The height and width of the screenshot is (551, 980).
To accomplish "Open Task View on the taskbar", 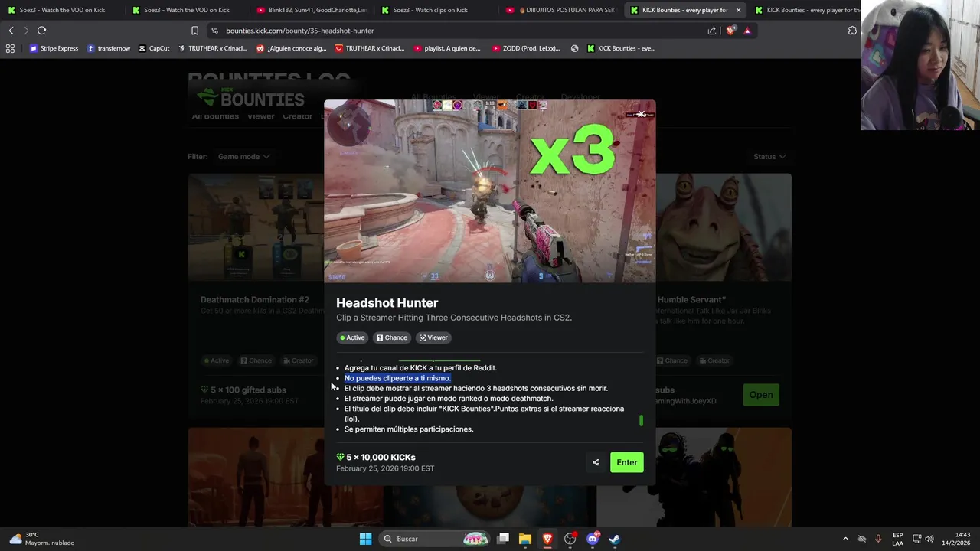I will 503,539.
